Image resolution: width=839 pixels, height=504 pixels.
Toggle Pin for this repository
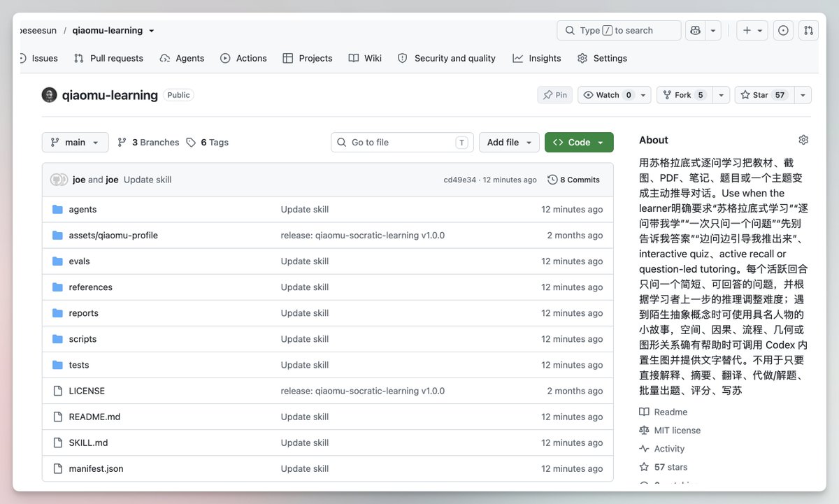coord(555,95)
